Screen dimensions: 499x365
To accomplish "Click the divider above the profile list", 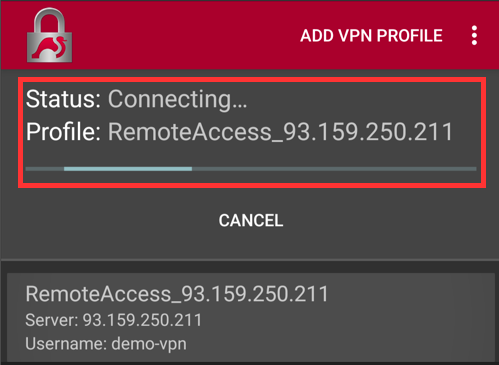I will pyautogui.click(x=249, y=260).
